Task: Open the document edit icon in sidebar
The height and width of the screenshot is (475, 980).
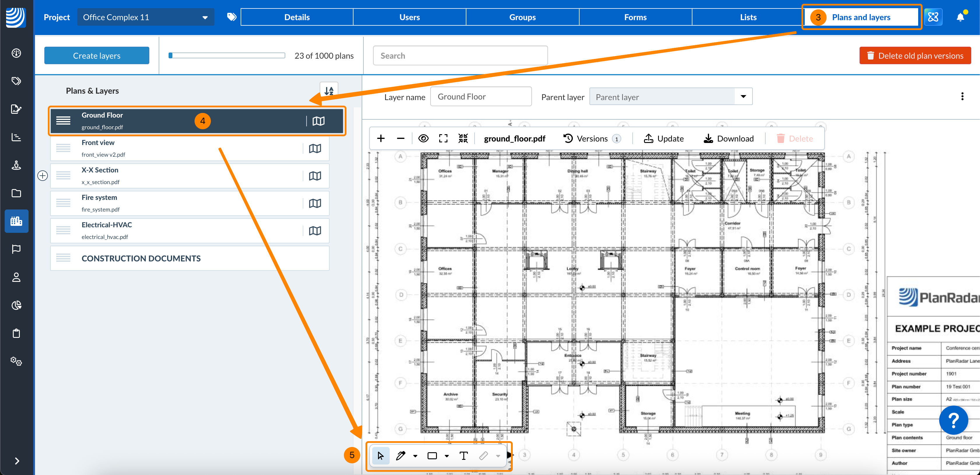Action: [x=16, y=109]
